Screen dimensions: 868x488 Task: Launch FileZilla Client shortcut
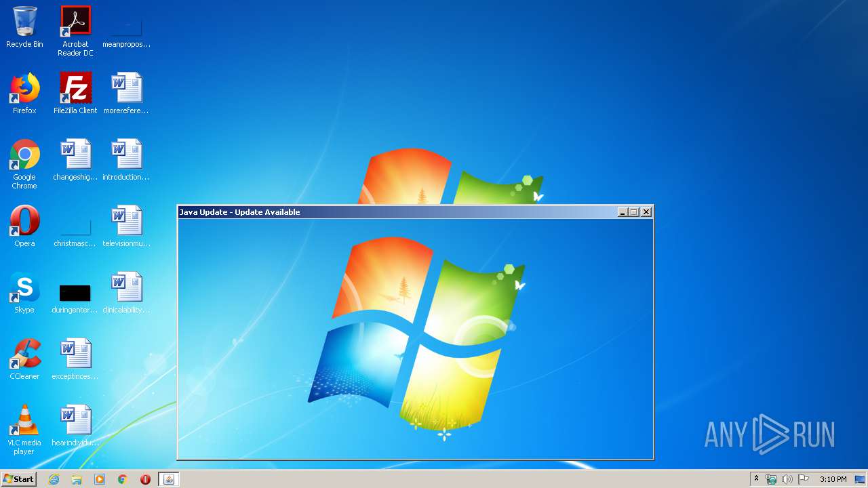(x=75, y=94)
